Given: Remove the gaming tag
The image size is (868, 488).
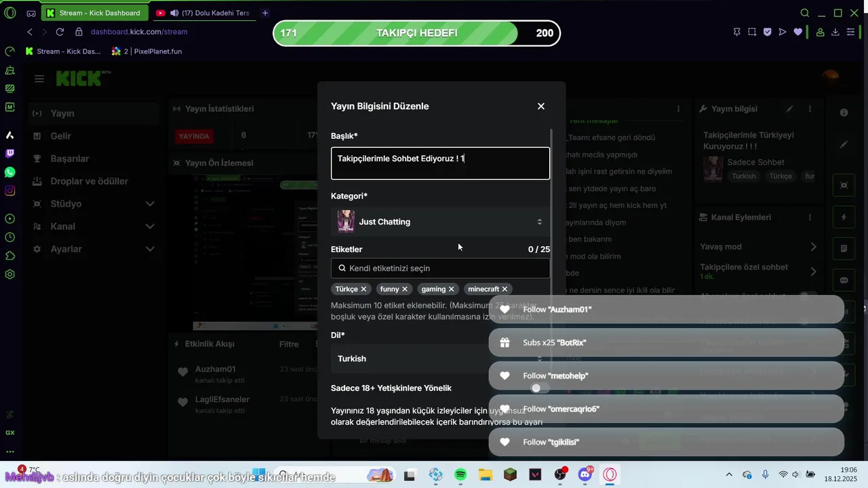Looking at the screenshot, I should pos(452,289).
